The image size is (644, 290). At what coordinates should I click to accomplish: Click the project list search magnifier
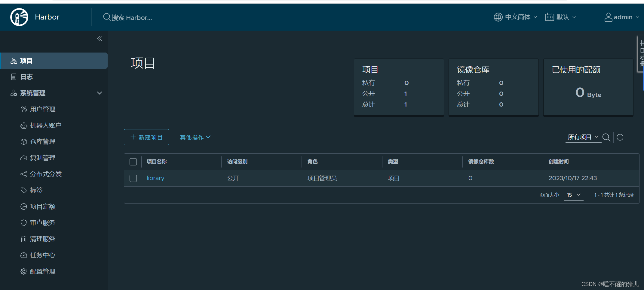click(x=606, y=137)
